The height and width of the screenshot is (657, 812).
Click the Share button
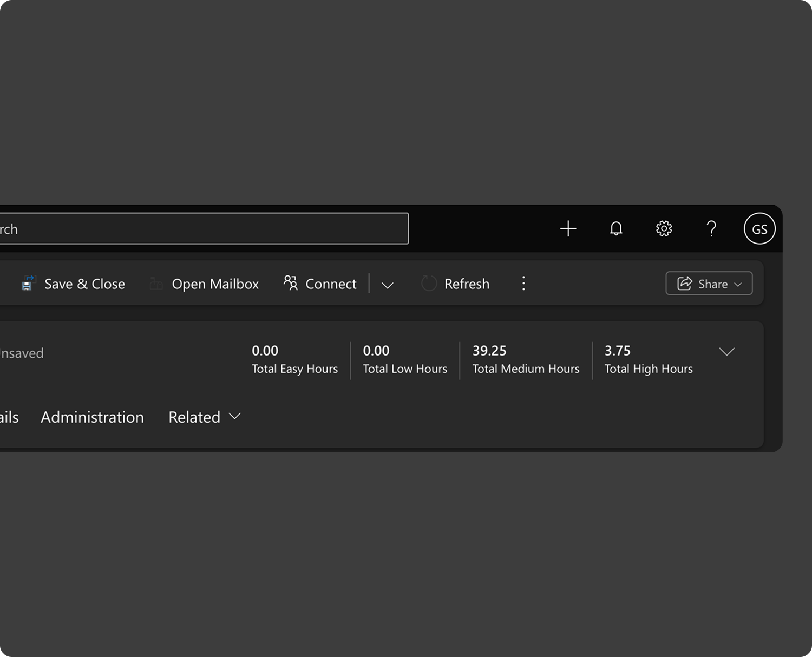click(x=709, y=284)
